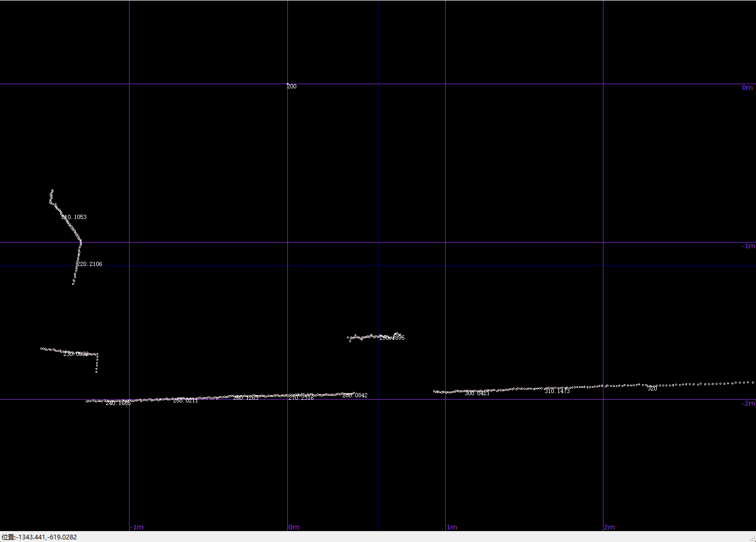Viewport: 756px width, 542px height.
Task: Click the position coordinates in status bar
Action: [x=39, y=537]
